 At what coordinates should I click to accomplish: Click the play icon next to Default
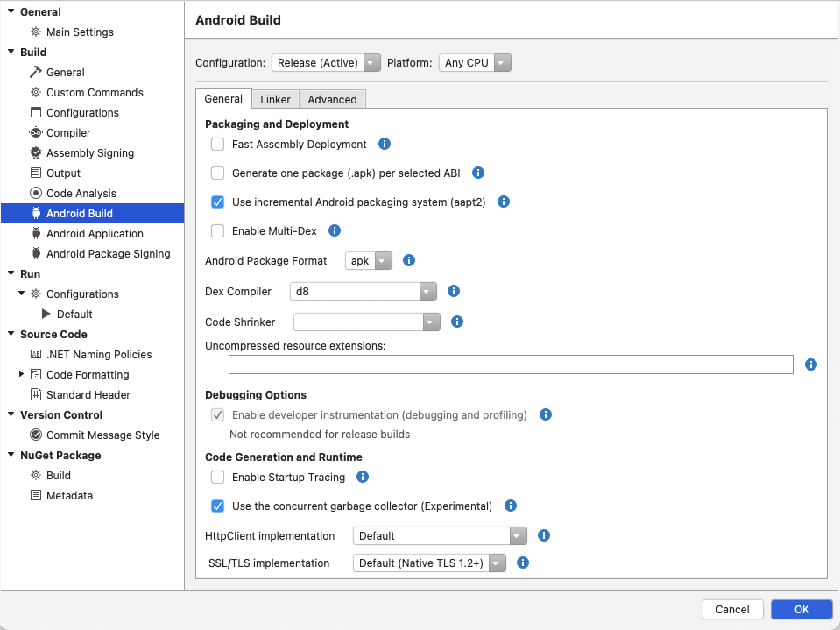pos(46,314)
